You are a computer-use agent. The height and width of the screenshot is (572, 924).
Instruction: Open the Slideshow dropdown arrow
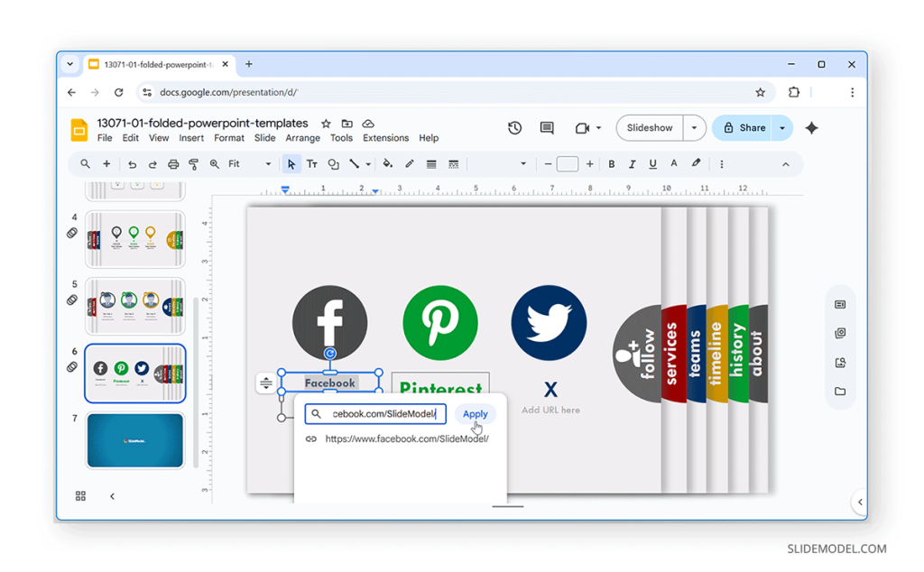click(x=693, y=127)
